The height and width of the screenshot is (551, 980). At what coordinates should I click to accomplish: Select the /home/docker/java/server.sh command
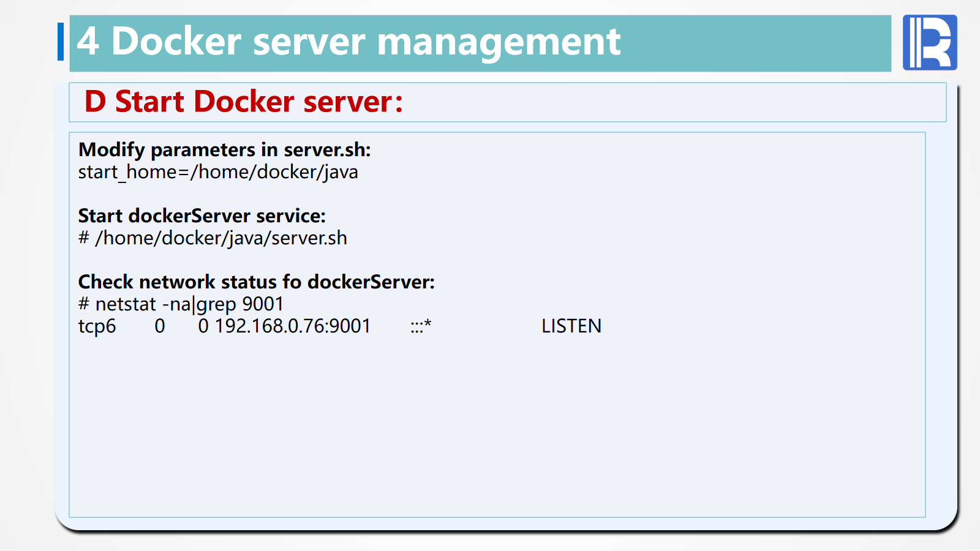pos(221,238)
